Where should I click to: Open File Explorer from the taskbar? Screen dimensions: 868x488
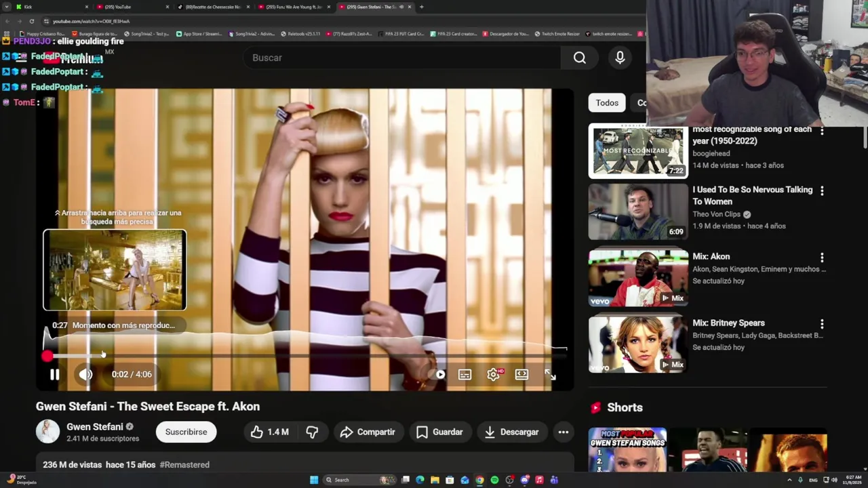pos(435,480)
